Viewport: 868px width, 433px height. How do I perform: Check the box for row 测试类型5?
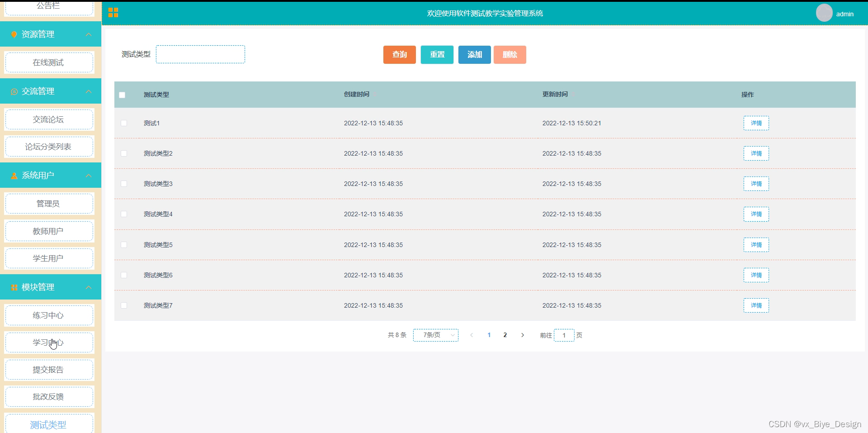tap(124, 245)
